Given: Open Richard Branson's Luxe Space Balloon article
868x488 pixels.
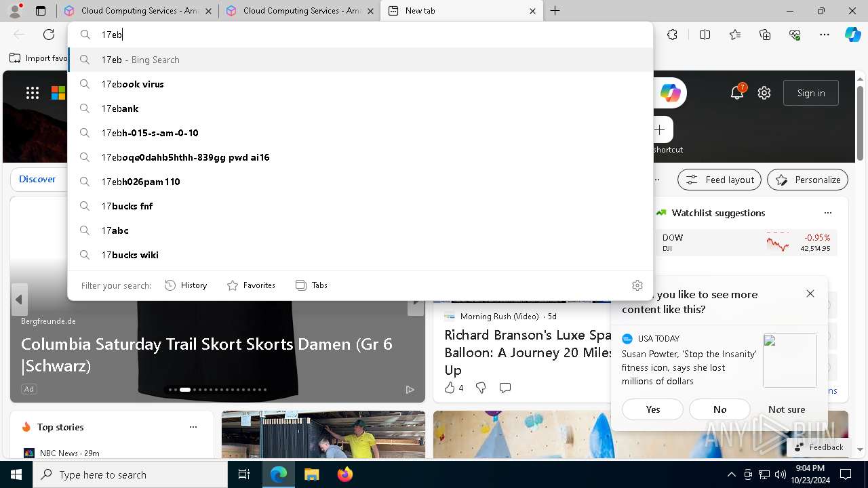Looking at the screenshot, I should 528,352.
